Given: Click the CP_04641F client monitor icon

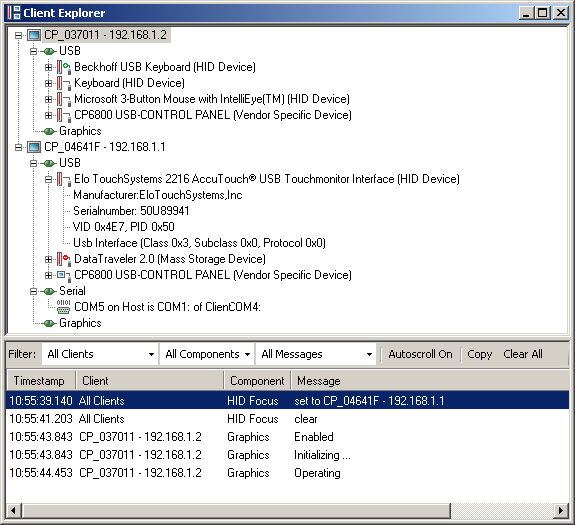Looking at the screenshot, I should click(x=34, y=147).
